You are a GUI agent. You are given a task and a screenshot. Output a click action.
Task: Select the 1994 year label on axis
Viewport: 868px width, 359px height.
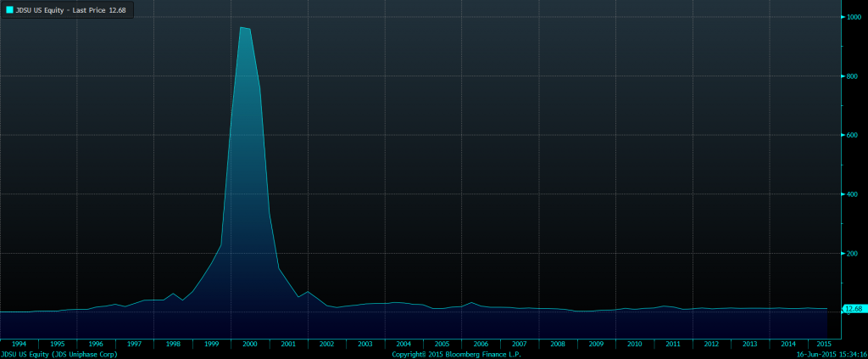pos(19,344)
